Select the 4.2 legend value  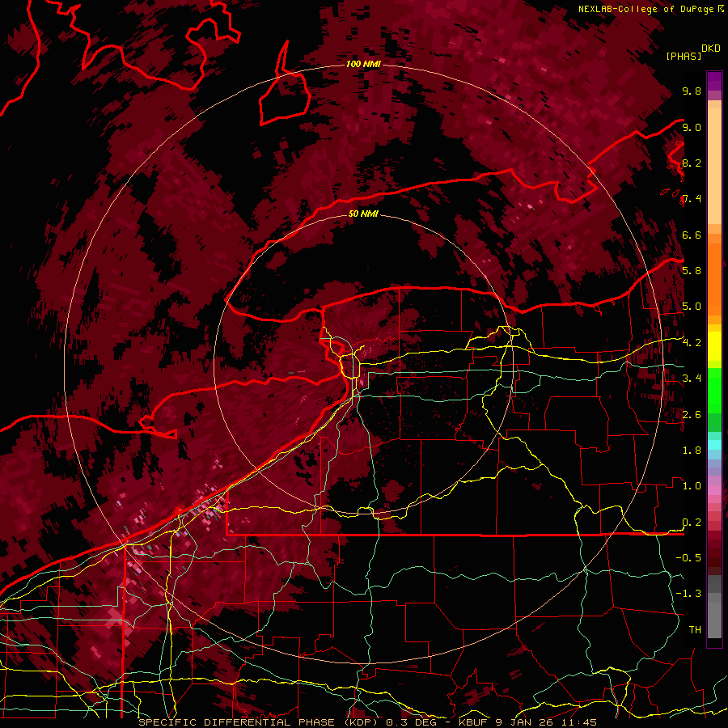click(692, 343)
